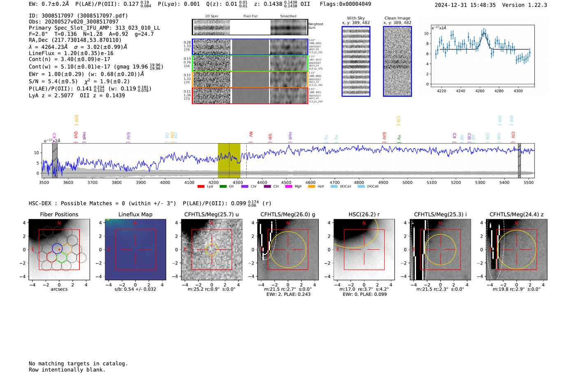Screen dimensions: 576x392
Task: Click the S/N = 5.4(±0.5) text
Action: point(53,81)
